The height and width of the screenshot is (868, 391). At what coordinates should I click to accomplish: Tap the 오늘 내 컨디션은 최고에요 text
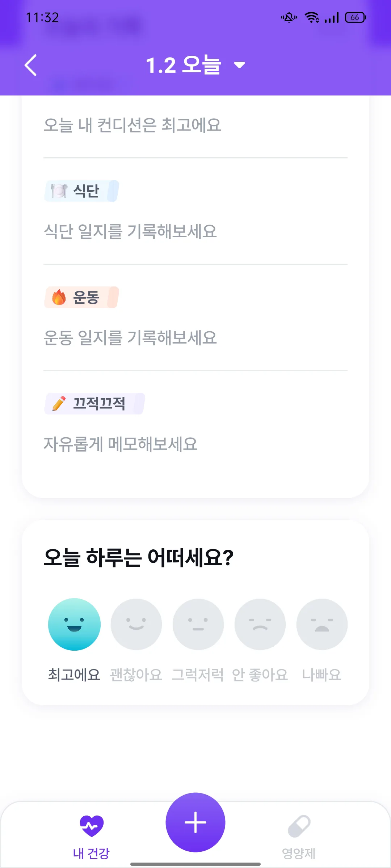coord(132,125)
